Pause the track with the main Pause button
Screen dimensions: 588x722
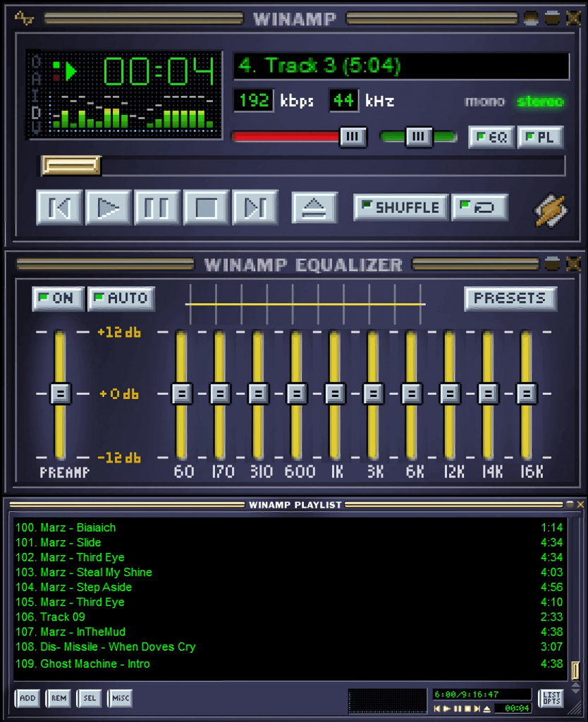coord(157,208)
